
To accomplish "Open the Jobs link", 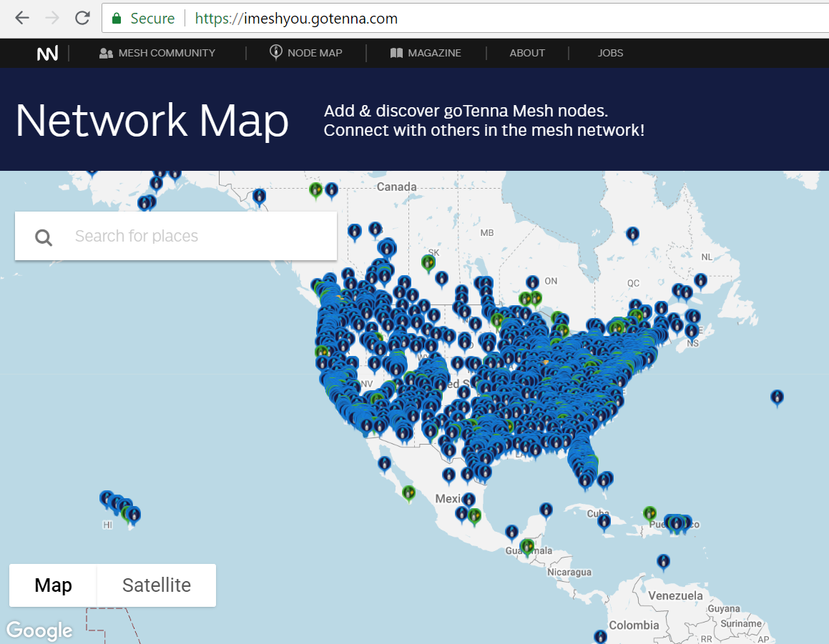I will tap(610, 53).
